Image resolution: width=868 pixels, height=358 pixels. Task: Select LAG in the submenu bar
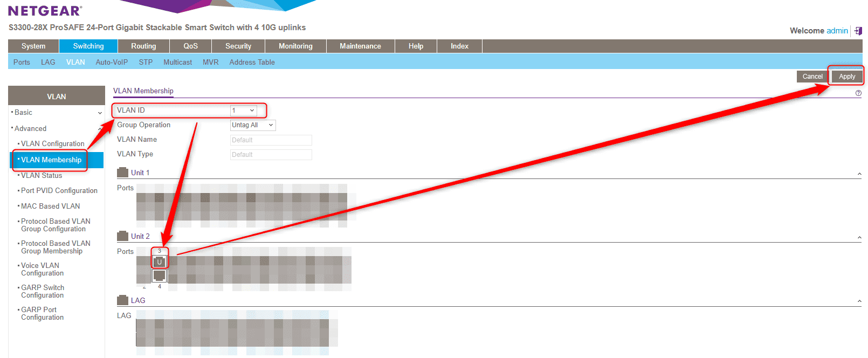(48, 62)
